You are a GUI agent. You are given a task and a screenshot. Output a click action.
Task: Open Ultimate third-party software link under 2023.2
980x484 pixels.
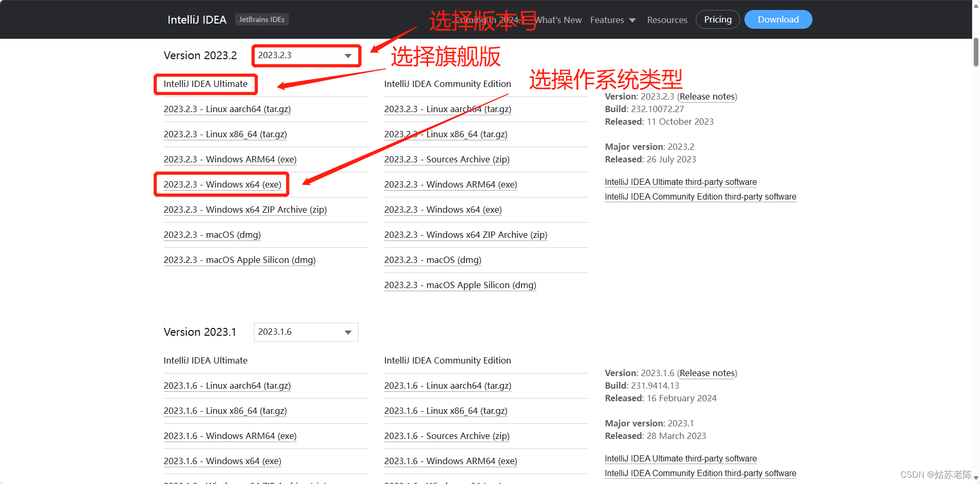click(681, 182)
